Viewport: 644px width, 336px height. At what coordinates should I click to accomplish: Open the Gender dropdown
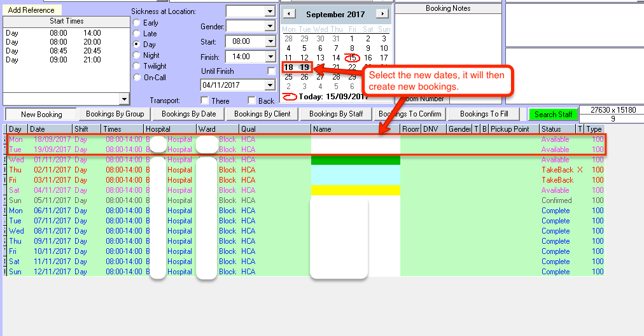(270, 27)
